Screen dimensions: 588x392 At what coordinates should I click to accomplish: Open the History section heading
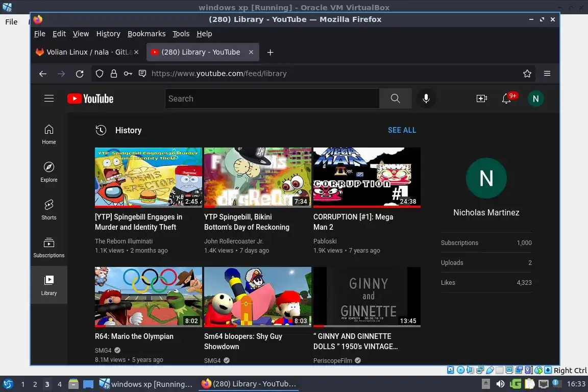[128, 130]
